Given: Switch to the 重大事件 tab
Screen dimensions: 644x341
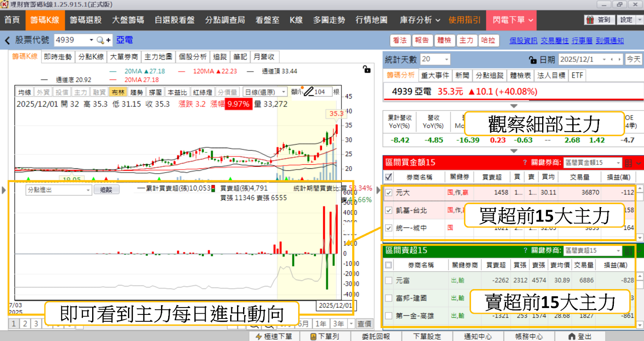Looking at the screenshot, I should pyautogui.click(x=435, y=75).
